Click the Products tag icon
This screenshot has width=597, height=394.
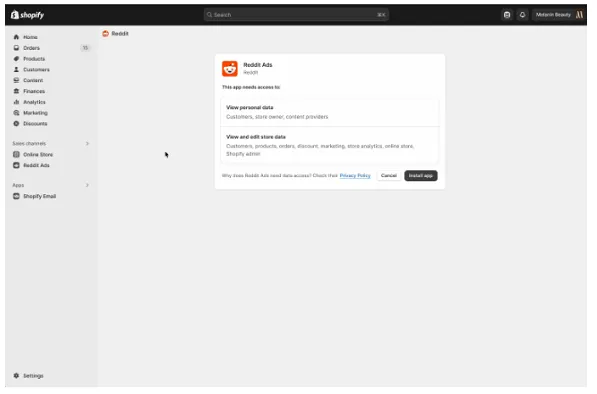point(16,59)
